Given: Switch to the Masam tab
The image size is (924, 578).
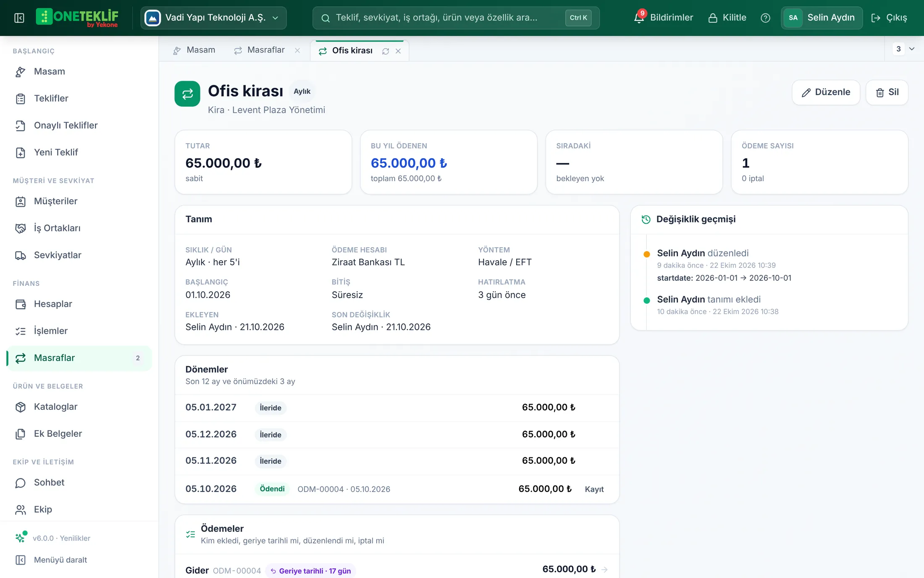Looking at the screenshot, I should pyautogui.click(x=194, y=50).
